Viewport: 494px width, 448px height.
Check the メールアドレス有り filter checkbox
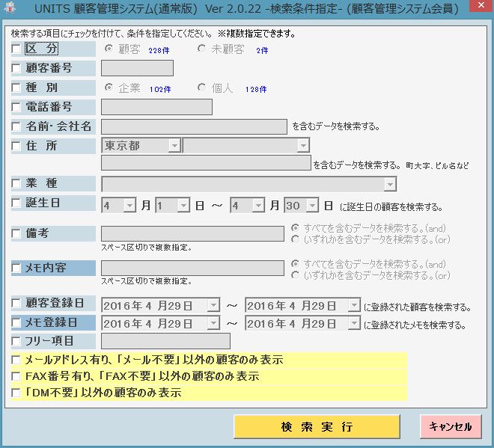(16, 360)
